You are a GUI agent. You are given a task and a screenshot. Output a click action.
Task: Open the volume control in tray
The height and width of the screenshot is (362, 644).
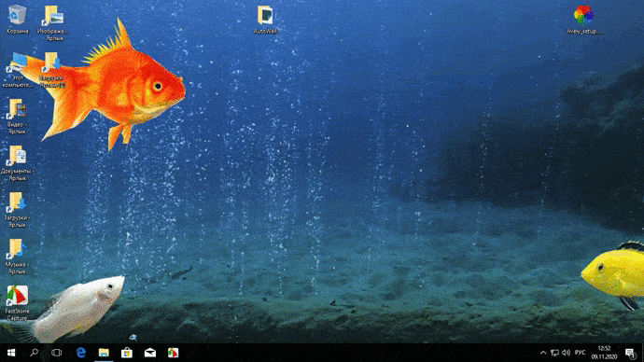tap(566, 353)
